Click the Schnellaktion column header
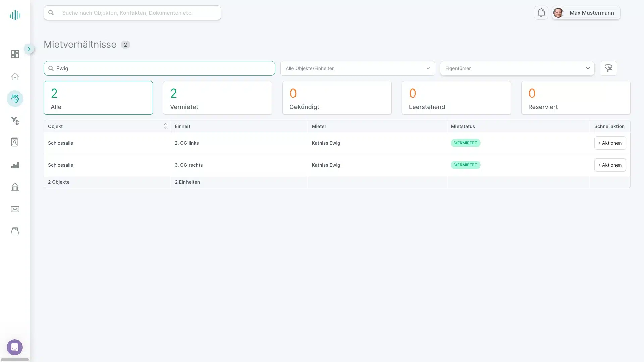The image size is (644, 362). coord(610,126)
